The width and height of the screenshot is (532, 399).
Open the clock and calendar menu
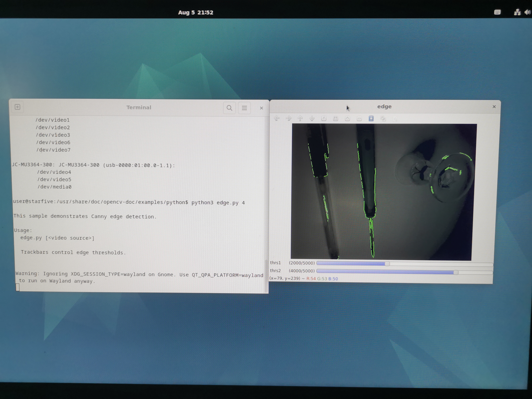pyautogui.click(x=196, y=13)
